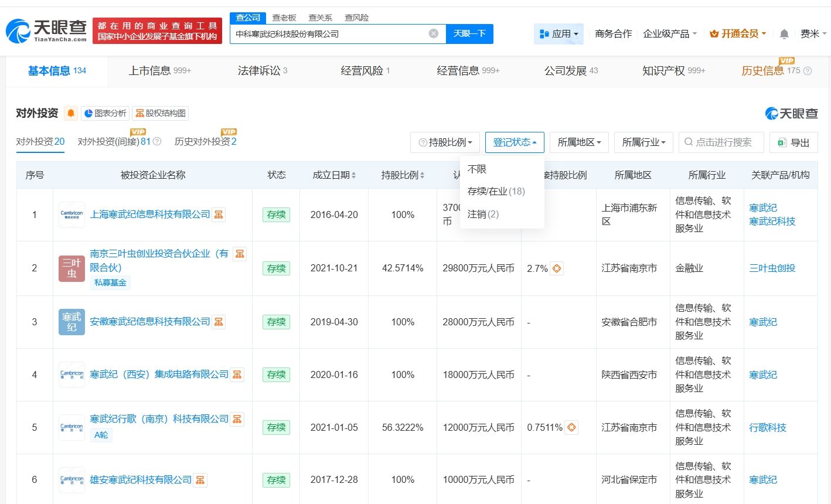Click the 天眼一下 search button

469,33
